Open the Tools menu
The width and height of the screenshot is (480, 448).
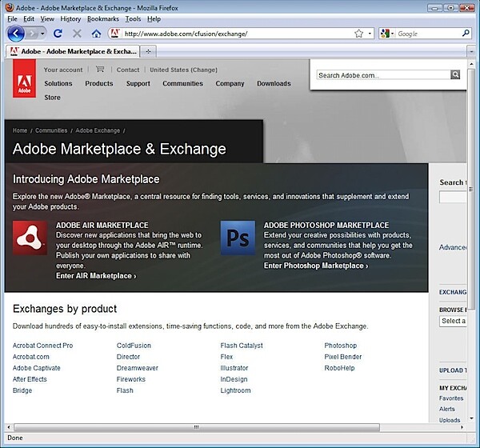pos(133,19)
